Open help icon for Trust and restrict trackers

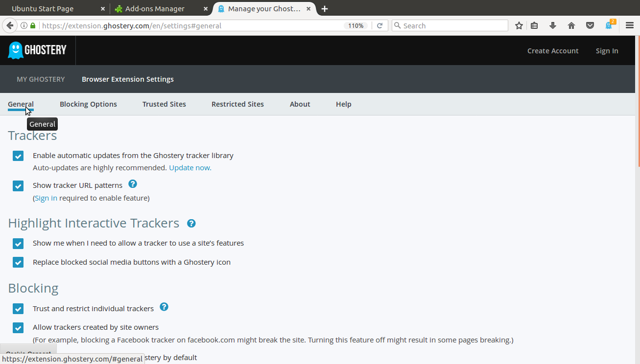[x=164, y=307]
